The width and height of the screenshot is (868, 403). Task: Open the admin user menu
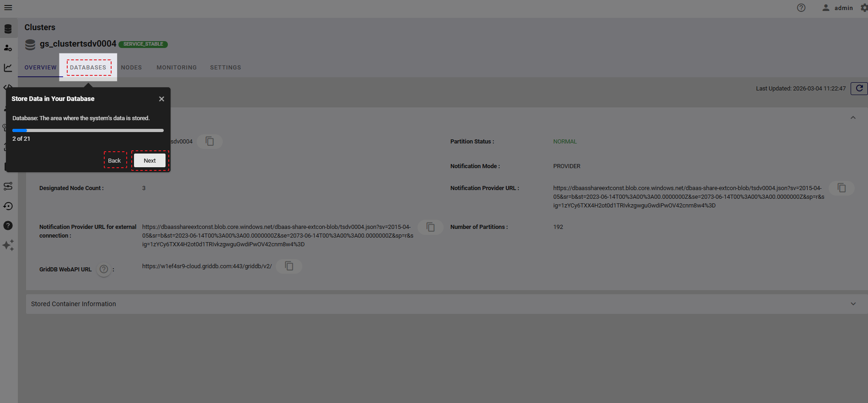838,8
